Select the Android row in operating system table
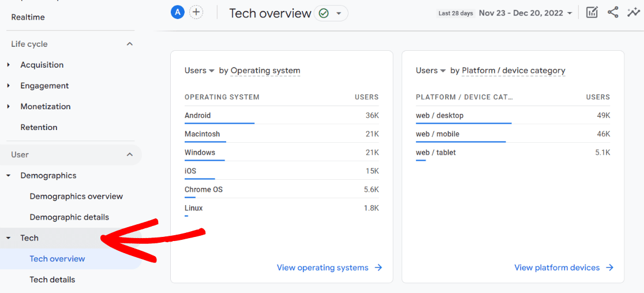This screenshot has width=644, height=293. pos(197,116)
